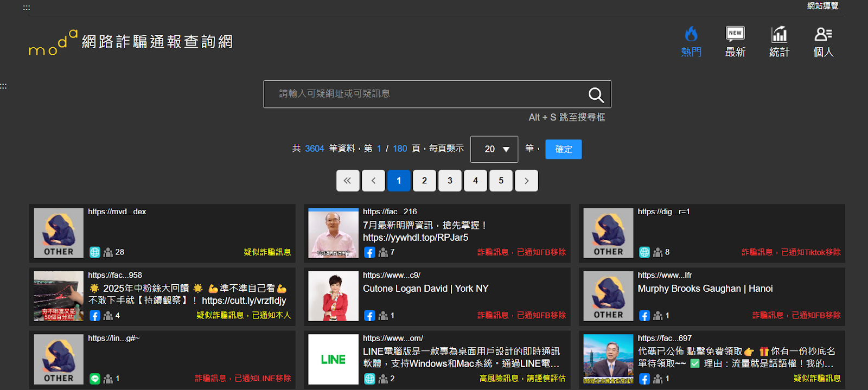Open the 熱門 (hot) flame icon tab
Image resolution: width=868 pixels, height=390 pixels.
(x=691, y=41)
